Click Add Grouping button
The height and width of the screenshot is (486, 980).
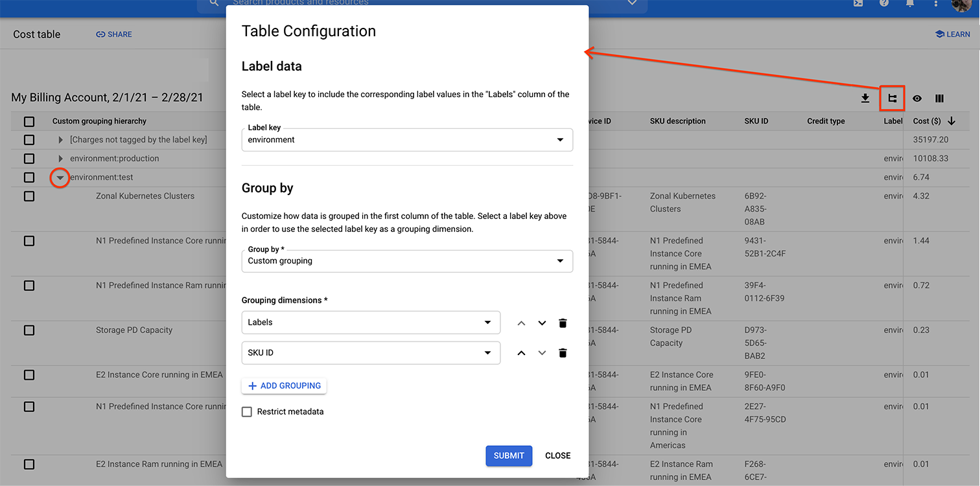(x=284, y=386)
